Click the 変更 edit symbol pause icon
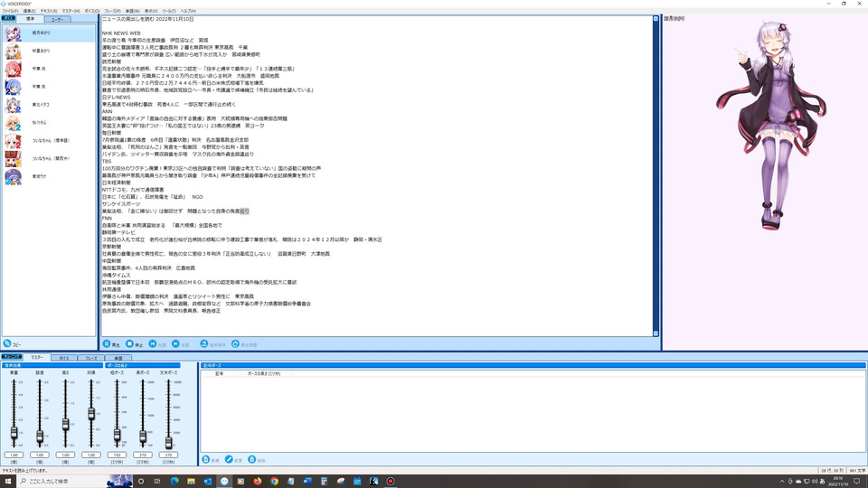 pyautogui.click(x=229, y=460)
